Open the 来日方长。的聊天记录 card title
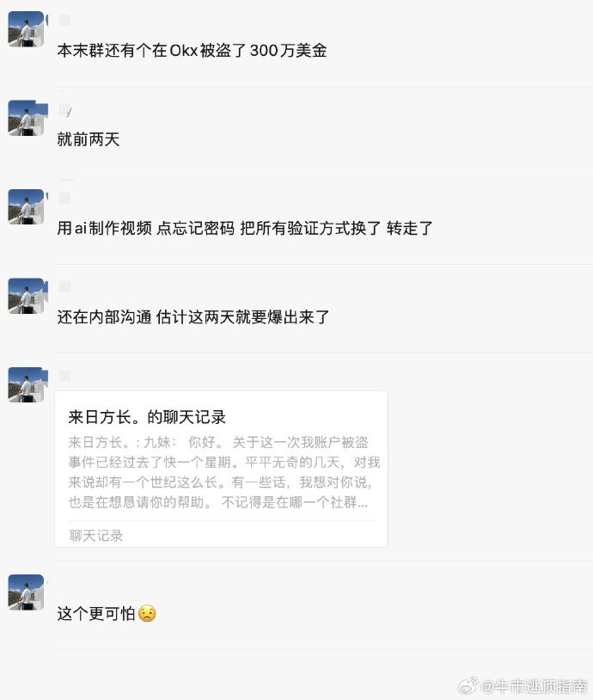 (147, 417)
